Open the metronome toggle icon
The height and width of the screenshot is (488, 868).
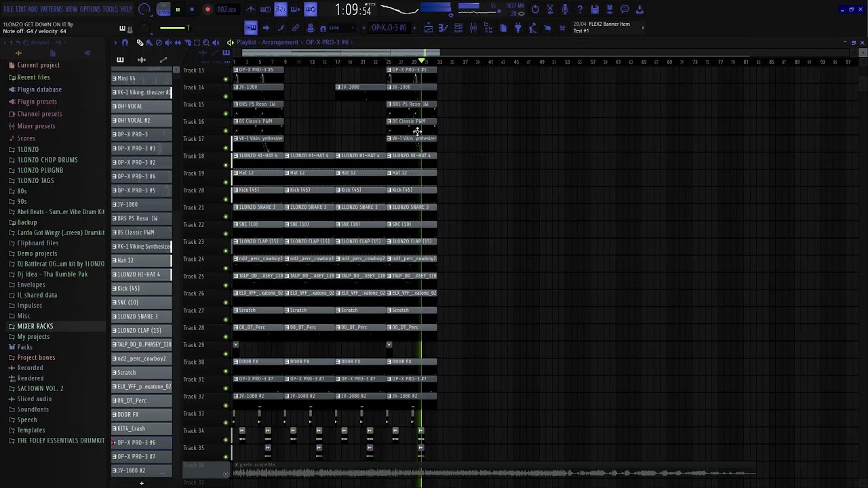pos(251,9)
